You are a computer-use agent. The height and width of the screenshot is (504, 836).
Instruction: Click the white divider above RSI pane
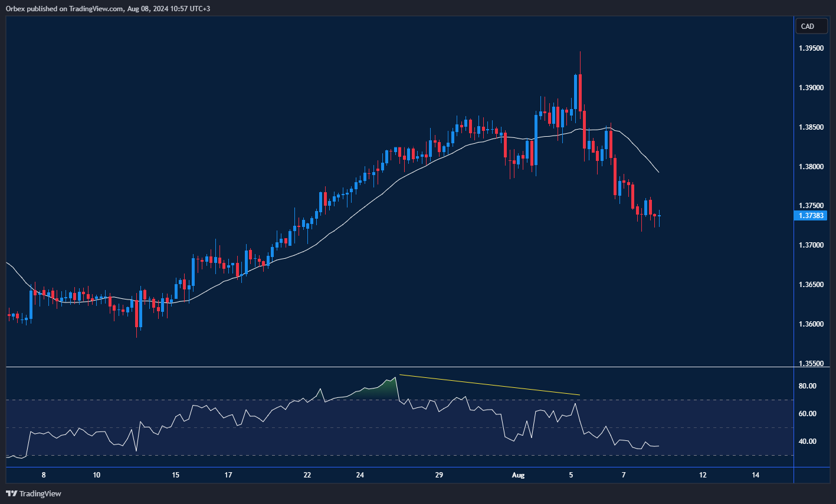click(x=399, y=367)
